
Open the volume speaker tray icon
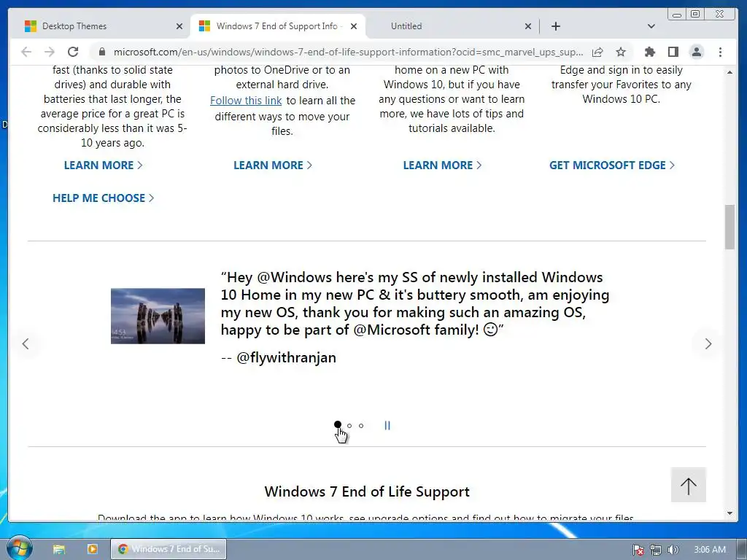673,550
